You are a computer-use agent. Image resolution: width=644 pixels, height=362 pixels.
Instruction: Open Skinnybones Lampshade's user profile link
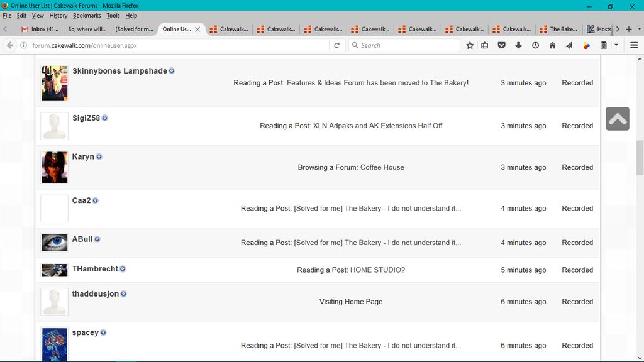(119, 71)
